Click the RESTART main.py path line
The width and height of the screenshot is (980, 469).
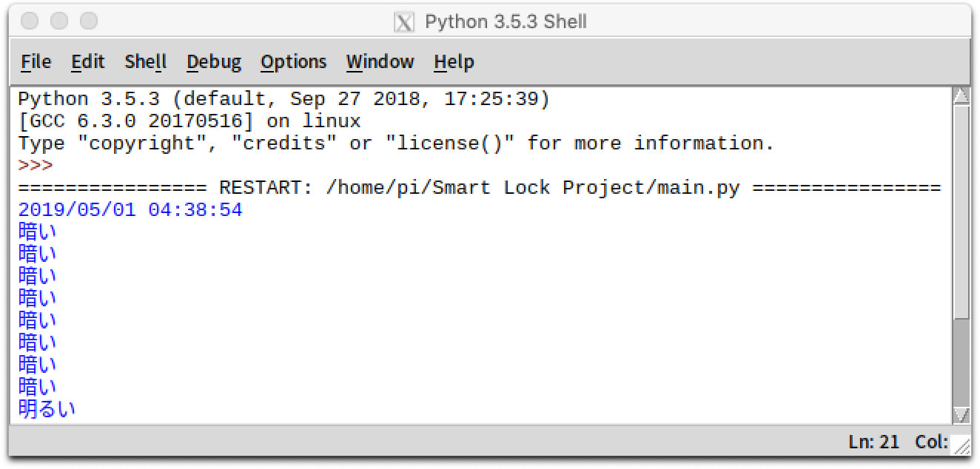[479, 188]
